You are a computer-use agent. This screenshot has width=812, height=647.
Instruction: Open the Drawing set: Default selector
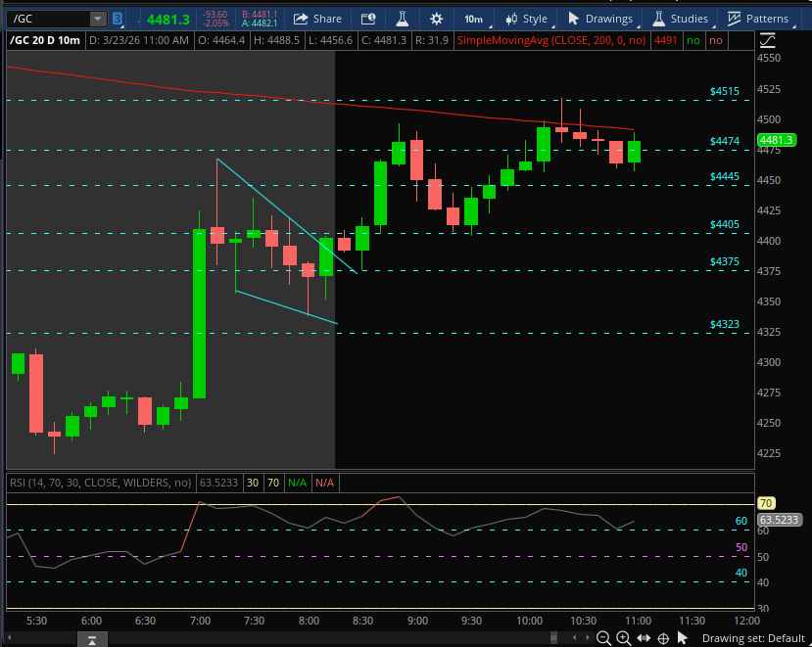pyautogui.click(x=753, y=638)
